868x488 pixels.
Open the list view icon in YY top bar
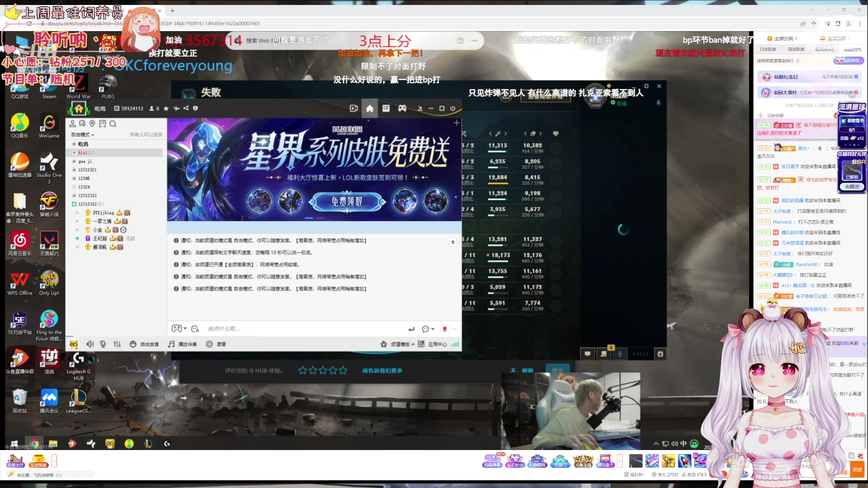[386, 108]
